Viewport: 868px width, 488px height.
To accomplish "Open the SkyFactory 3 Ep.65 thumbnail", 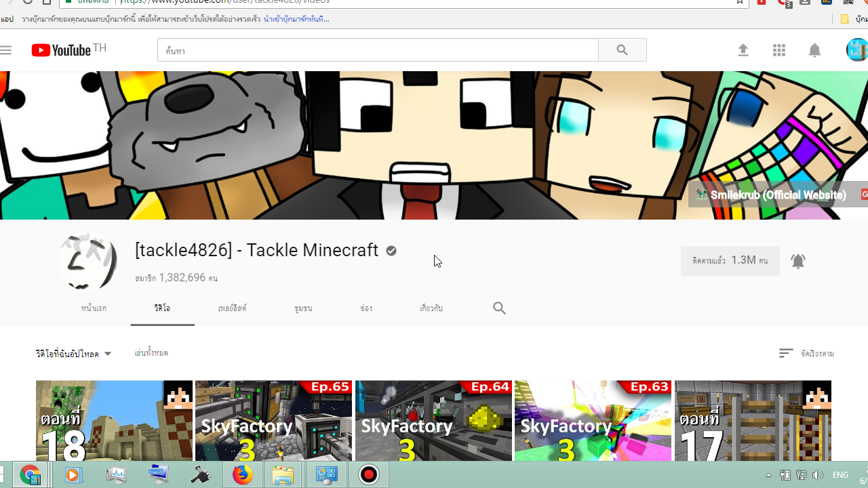I will click(x=273, y=420).
